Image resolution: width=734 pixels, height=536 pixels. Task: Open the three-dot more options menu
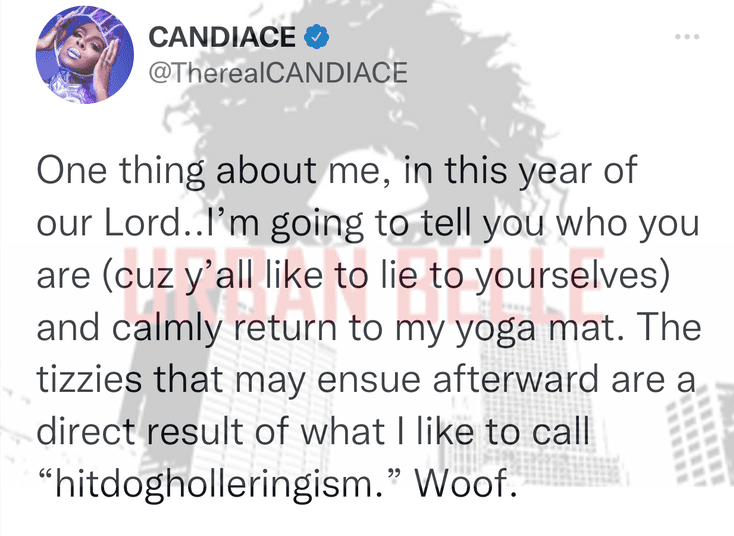(687, 37)
